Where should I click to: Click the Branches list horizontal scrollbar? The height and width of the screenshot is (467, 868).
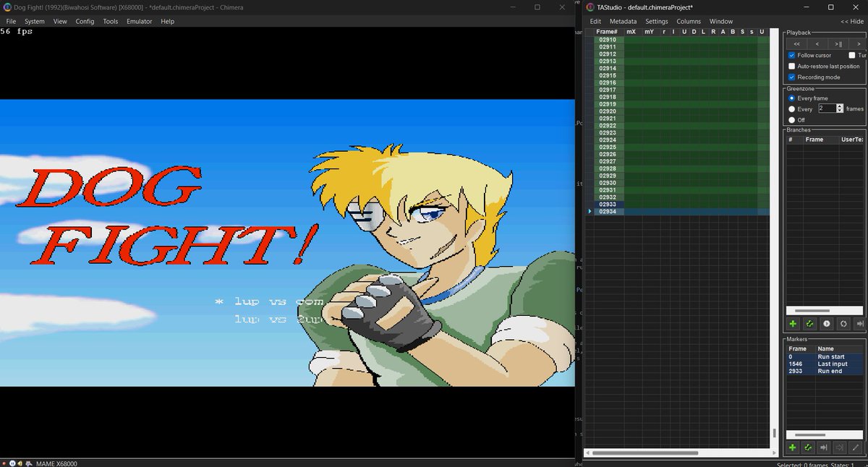pos(825,311)
